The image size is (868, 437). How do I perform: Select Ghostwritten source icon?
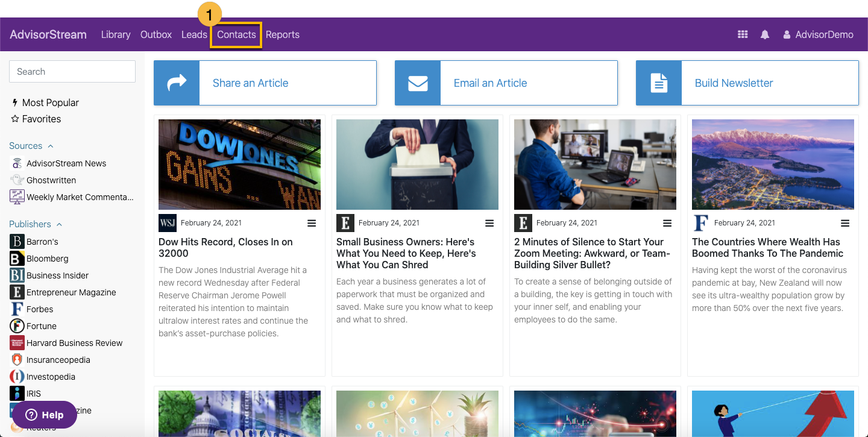click(17, 180)
